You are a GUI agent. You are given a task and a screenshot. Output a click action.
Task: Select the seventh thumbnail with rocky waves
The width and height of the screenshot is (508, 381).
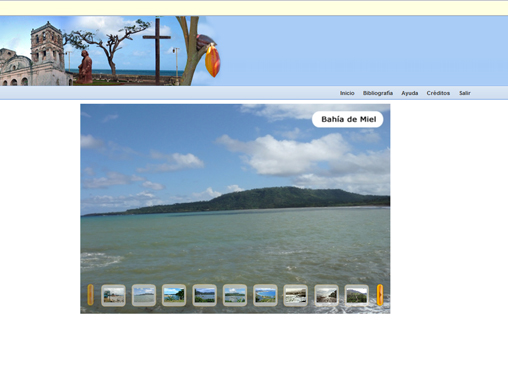[x=295, y=295]
